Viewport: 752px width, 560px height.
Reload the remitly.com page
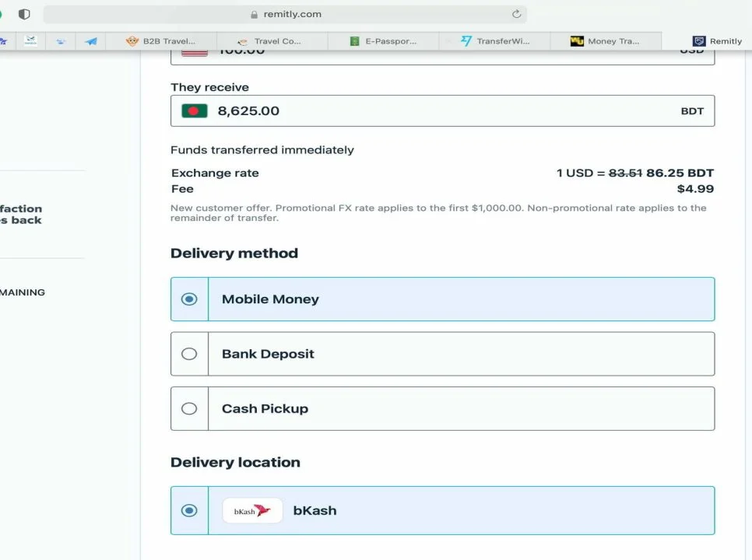click(x=517, y=14)
